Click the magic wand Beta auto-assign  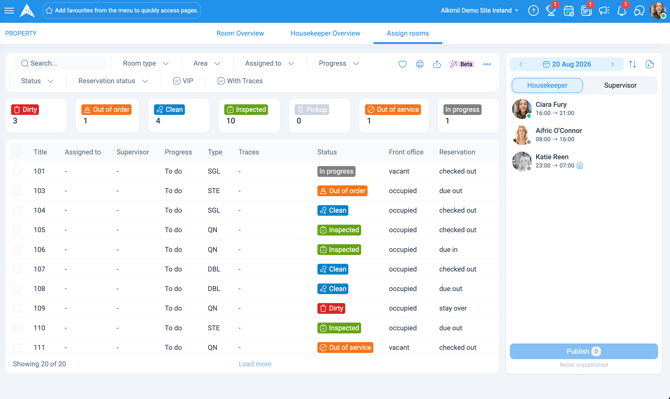(461, 64)
